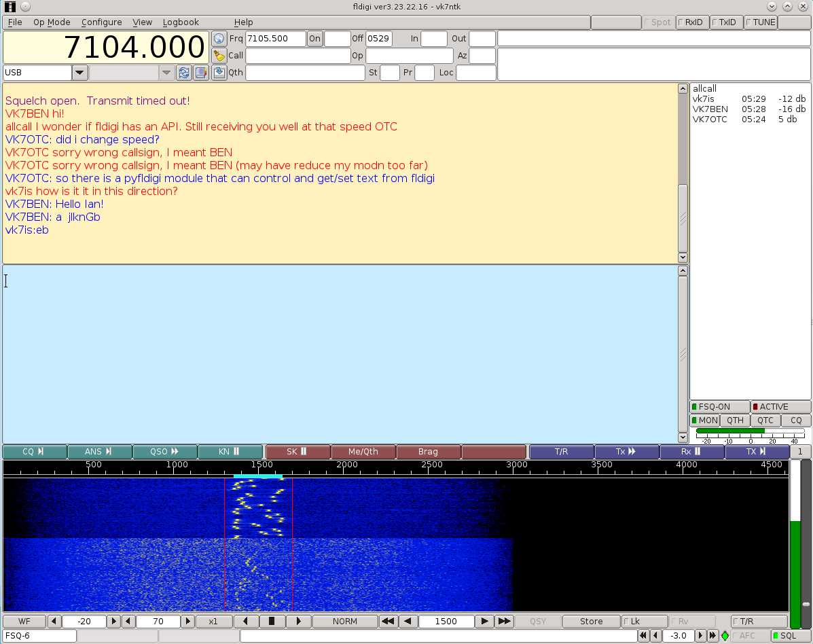Click the FSQ signal level meter bar

pyautogui.click(x=750, y=431)
